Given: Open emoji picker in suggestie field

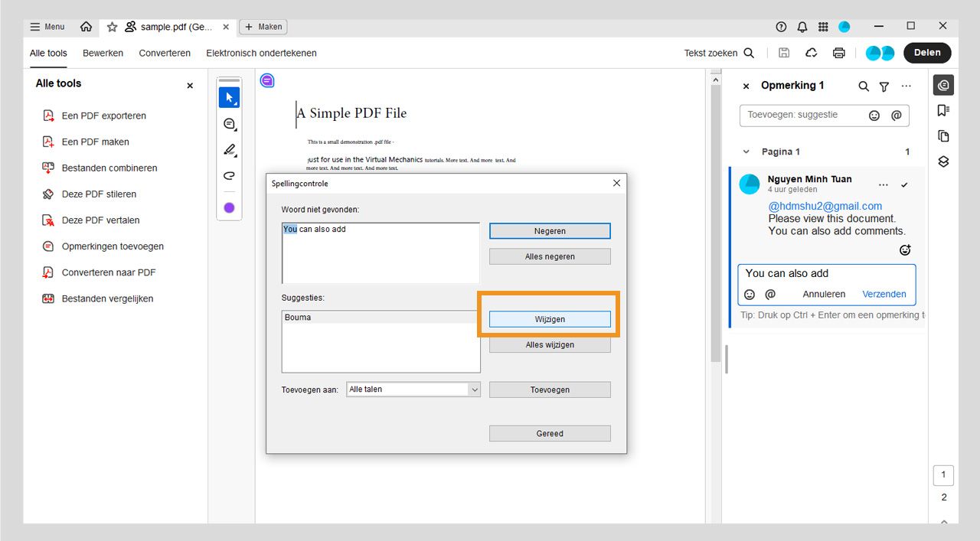Looking at the screenshot, I should click(x=874, y=116).
